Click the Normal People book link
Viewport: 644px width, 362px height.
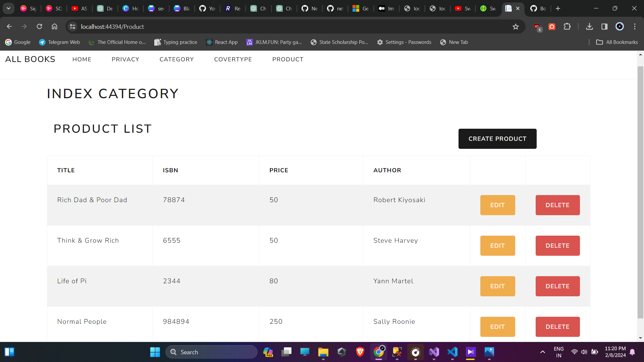coord(82,321)
